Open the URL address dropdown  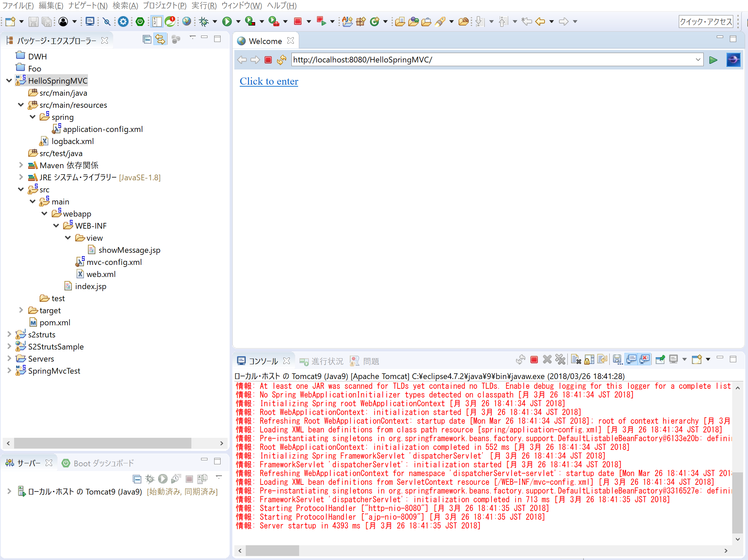(x=699, y=59)
